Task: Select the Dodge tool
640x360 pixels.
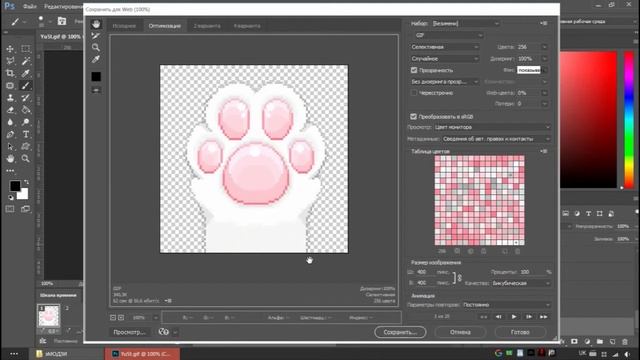Action: pos(25,122)
